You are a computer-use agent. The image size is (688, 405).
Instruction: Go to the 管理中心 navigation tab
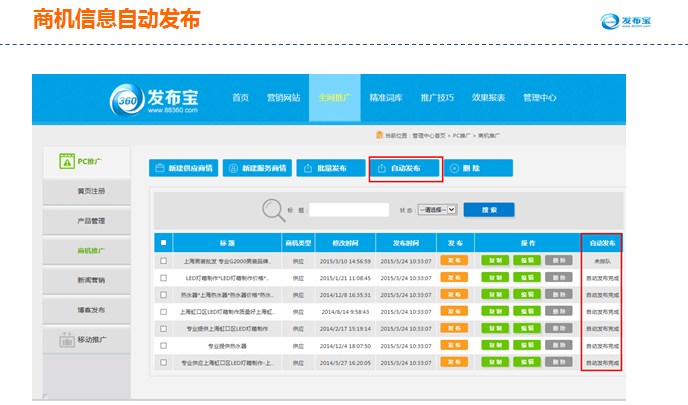540,98
